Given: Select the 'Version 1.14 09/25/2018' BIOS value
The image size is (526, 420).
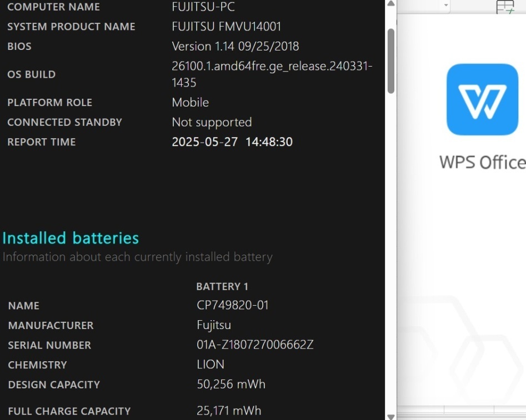Looking at the screenshot, I should [x=235, y=46].
